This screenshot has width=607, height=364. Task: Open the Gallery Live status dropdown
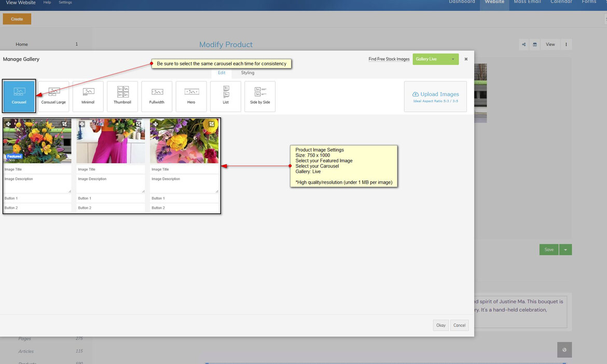tap(436, 59)
